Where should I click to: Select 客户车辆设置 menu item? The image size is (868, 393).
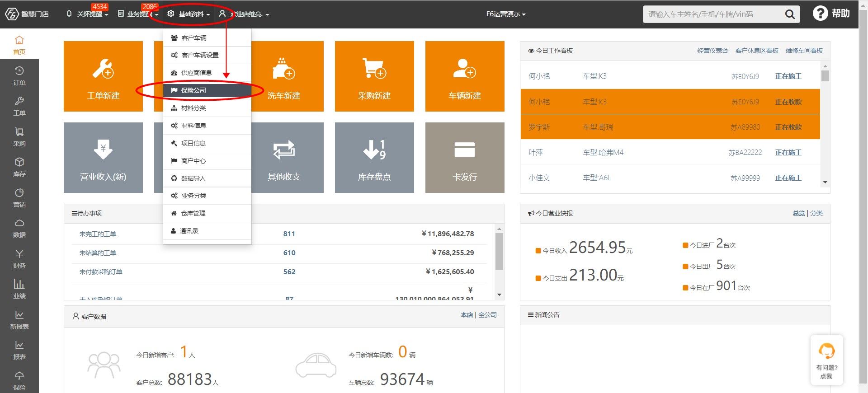[x=207, y=55]
